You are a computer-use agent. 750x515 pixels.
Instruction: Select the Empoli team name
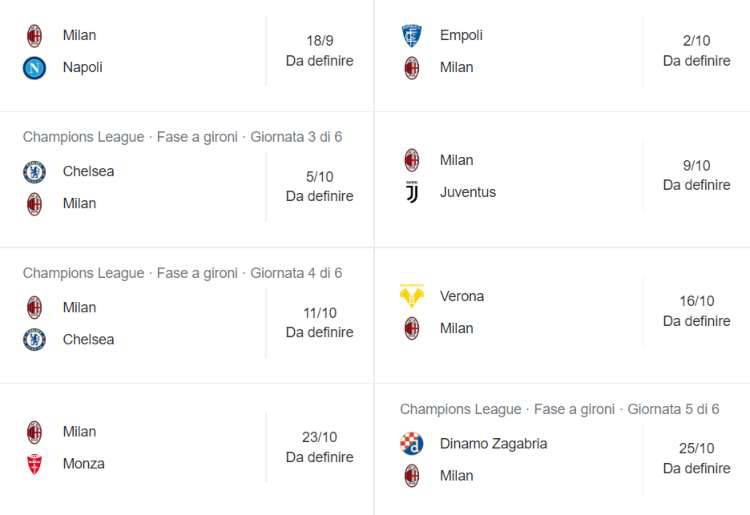[461, 36]
